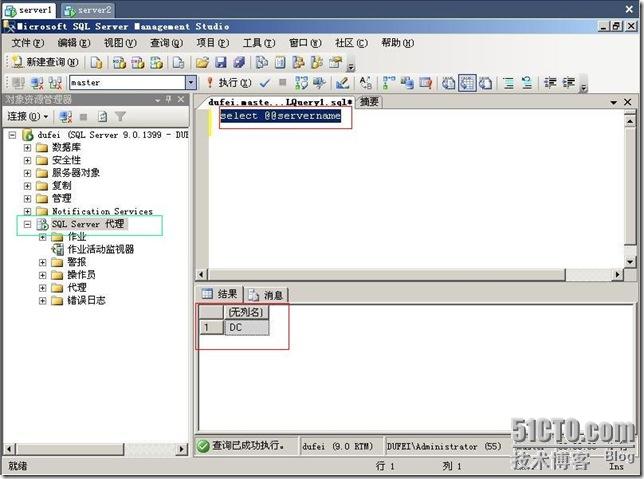
Task: Specify values for template parameters
Action: coord(366,83)
